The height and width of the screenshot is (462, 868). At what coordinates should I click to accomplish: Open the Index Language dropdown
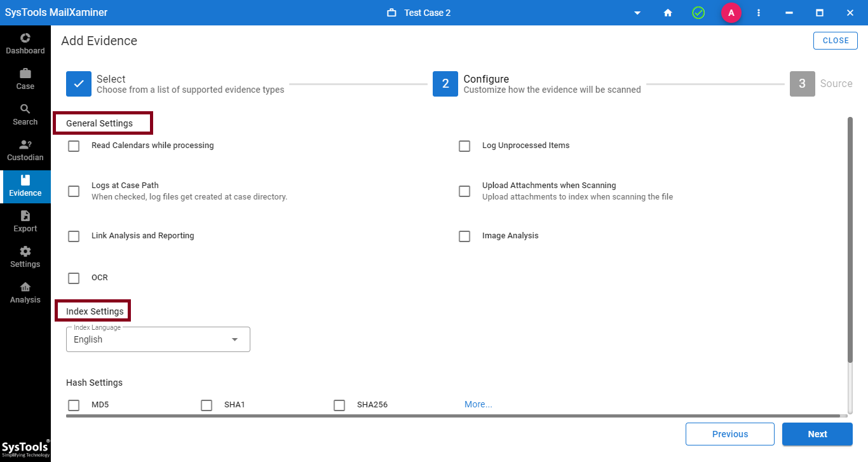[x=158, y=339]
